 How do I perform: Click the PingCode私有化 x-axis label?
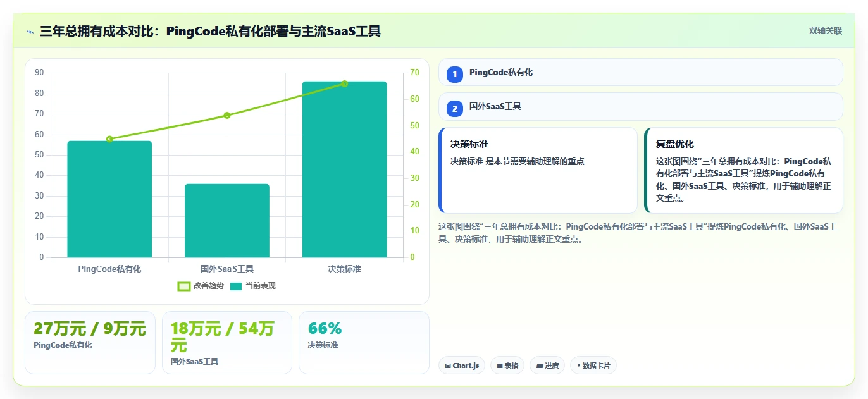click(109, 269)
